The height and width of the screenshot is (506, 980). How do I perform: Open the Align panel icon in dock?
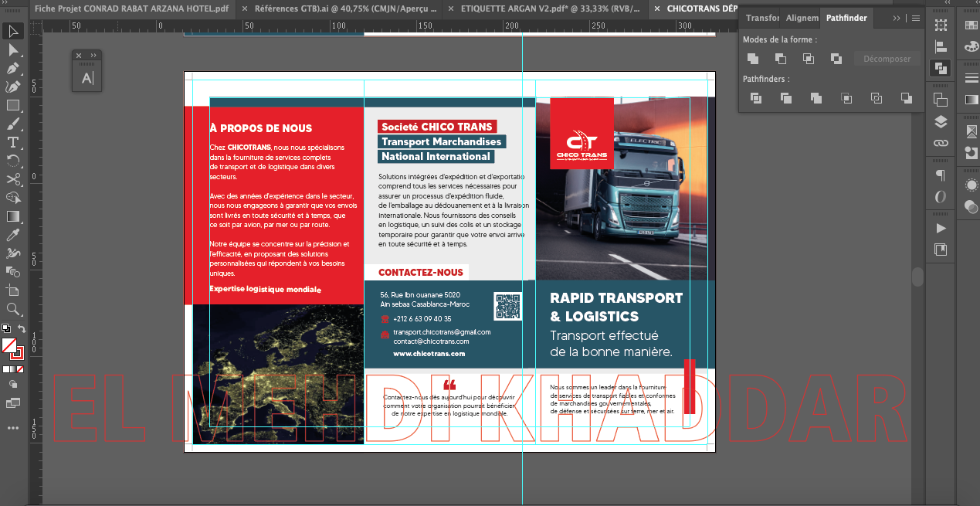pyautogui.click(x=940, y=46)
